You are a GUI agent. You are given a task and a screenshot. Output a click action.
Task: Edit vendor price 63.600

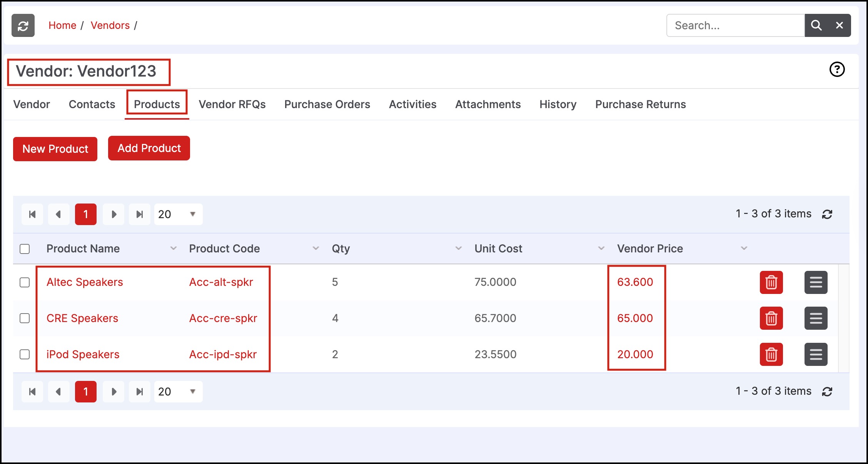coord(635,282)
